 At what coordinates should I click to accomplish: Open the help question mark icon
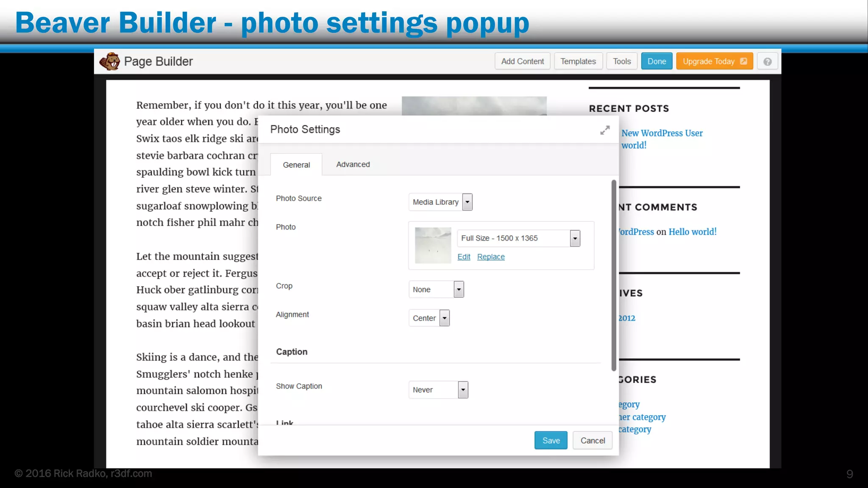pos(767,61)
